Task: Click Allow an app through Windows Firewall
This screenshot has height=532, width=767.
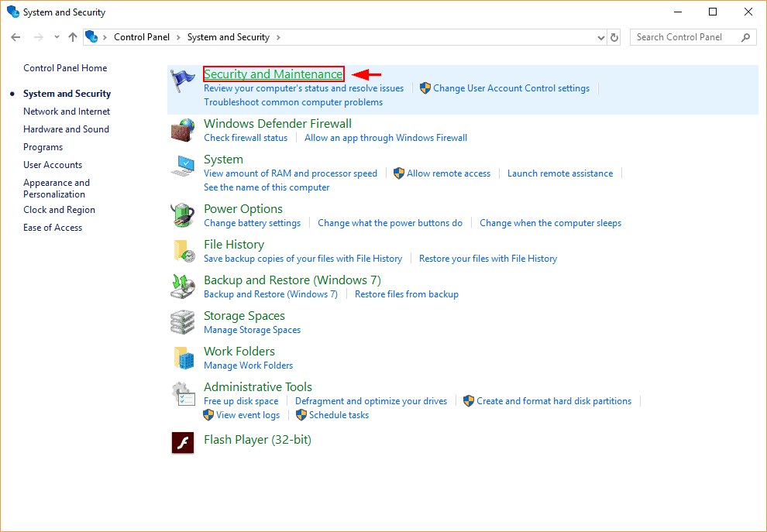Action: click(386, 138)
